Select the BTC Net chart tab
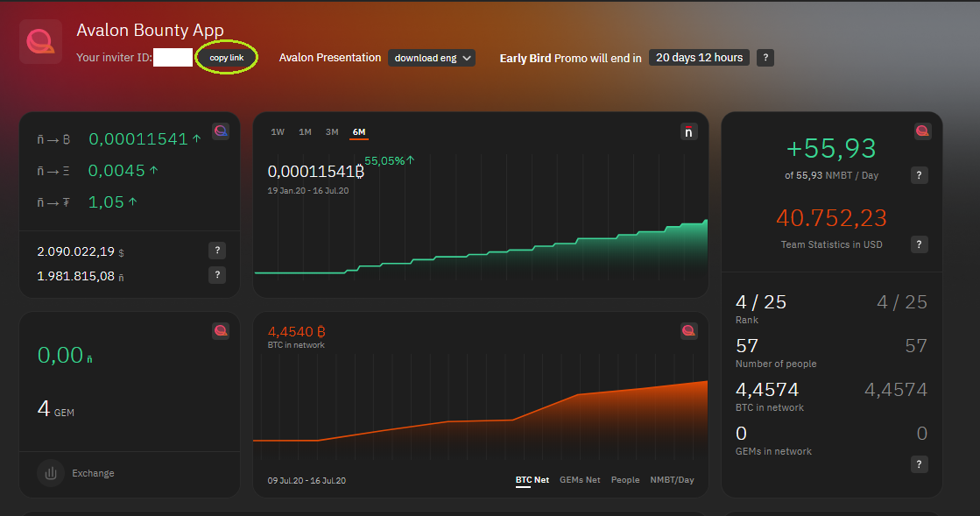 click(532, 480)
